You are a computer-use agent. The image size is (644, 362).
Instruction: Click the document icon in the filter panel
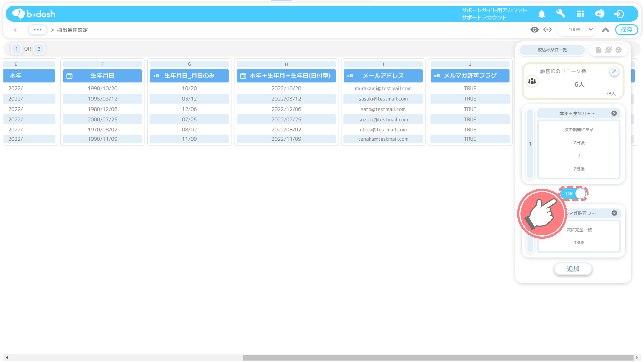(599, 50)
